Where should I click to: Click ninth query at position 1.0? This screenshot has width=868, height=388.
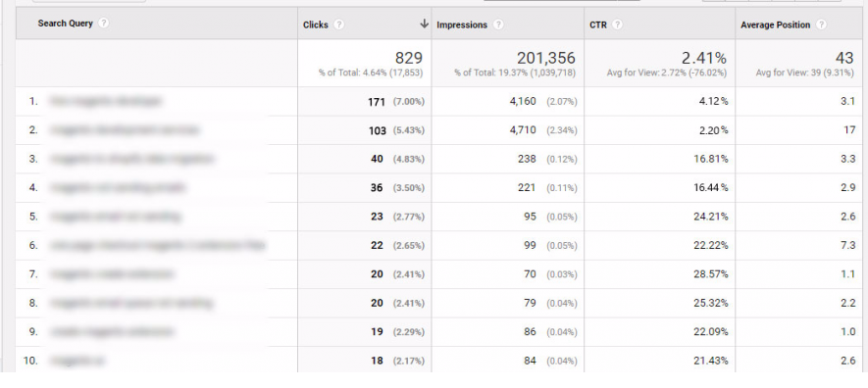(112, 331)
